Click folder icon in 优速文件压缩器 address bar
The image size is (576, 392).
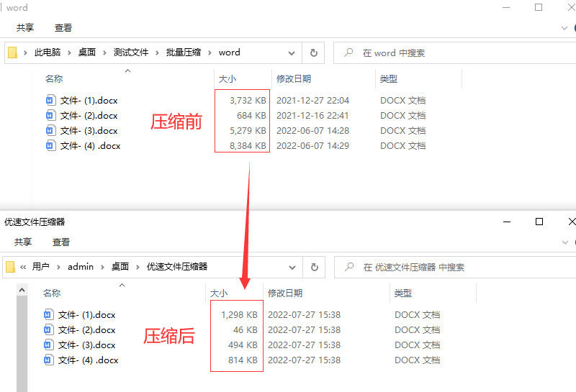pos(10,267)
